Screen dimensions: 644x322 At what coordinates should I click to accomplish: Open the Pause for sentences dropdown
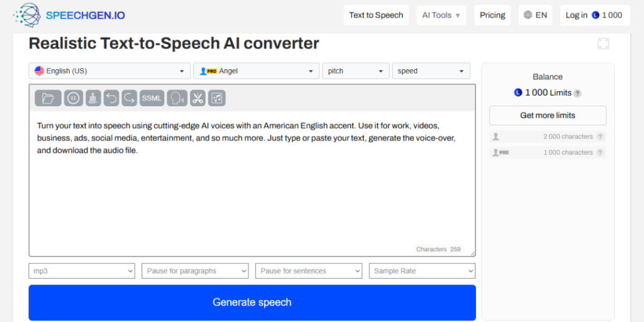[309, 271]
